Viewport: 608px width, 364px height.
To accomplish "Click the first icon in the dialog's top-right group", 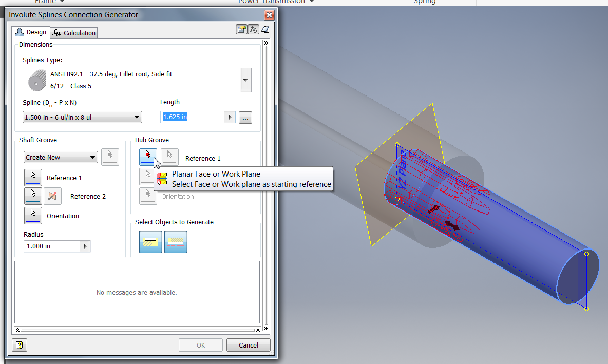I will pyautogui.click(x=241, y=29).
